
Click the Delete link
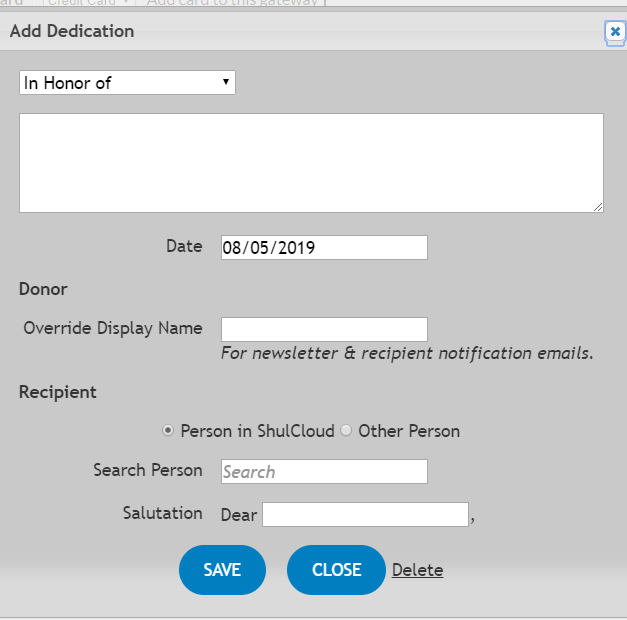point(417,570)
